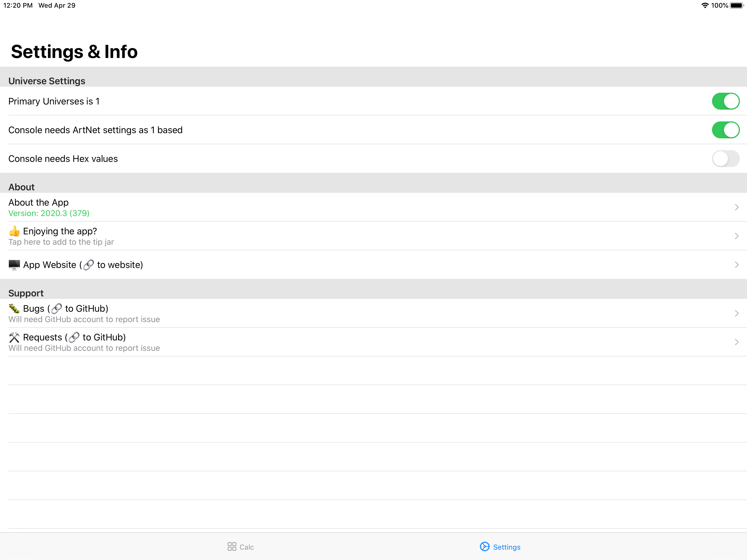This screenshot has height=560, width=747.
Task: Click the Calc grid icon in tab bar
Action: click(x=232, y=547)
